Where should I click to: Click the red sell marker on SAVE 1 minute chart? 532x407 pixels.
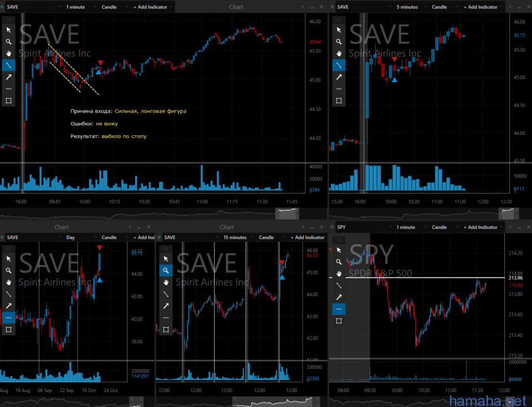point(100,63)
